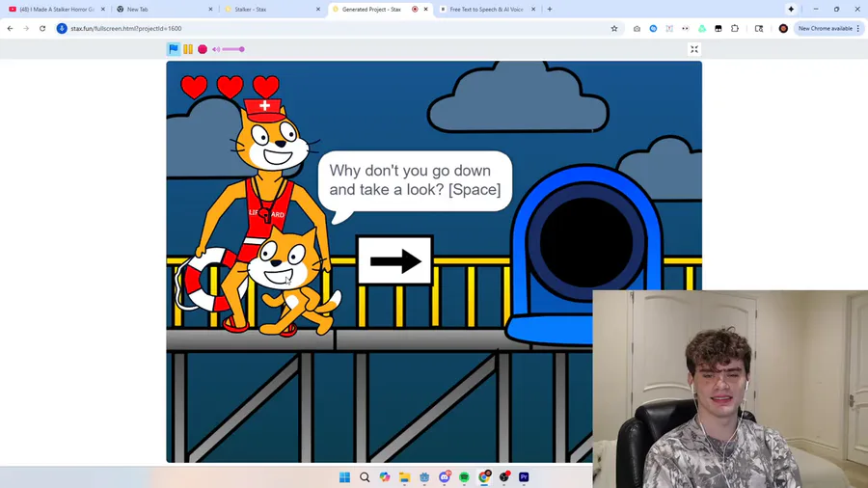Open the Chrome profile avatar

[783, 28]
